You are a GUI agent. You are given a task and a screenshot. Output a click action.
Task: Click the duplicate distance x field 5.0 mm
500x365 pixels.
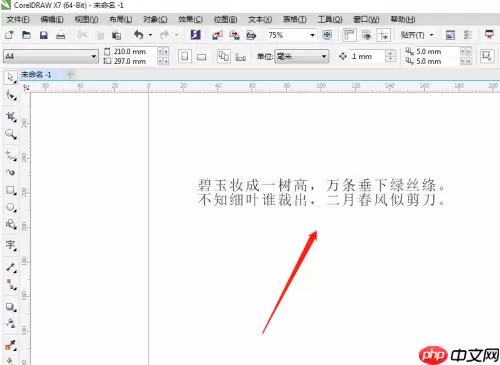pos(437,52)
